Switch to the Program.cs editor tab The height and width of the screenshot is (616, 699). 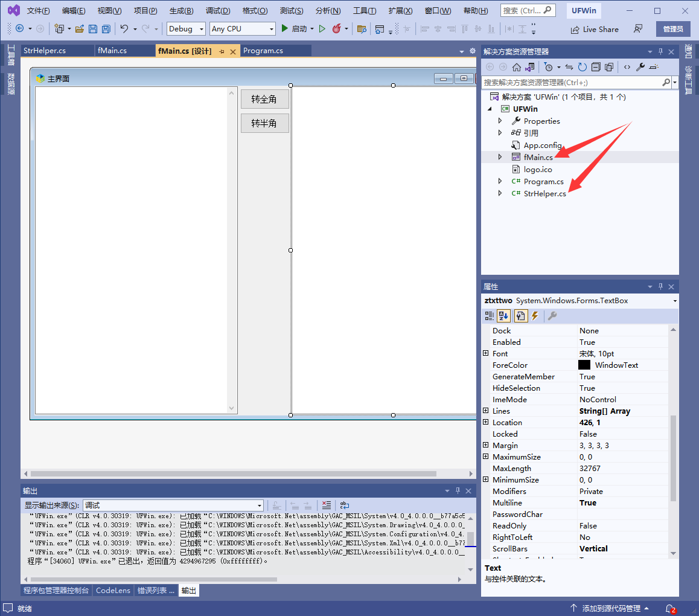263,50
